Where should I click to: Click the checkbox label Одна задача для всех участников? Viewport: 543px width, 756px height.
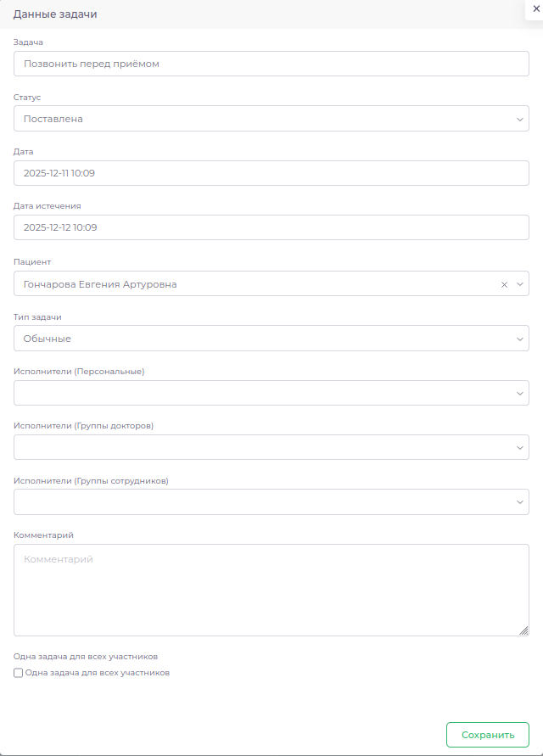(x=98, y=673)
